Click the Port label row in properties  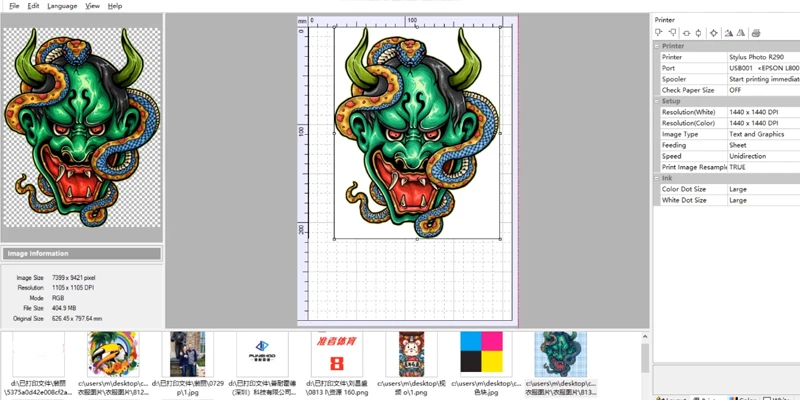coord(693,68)
